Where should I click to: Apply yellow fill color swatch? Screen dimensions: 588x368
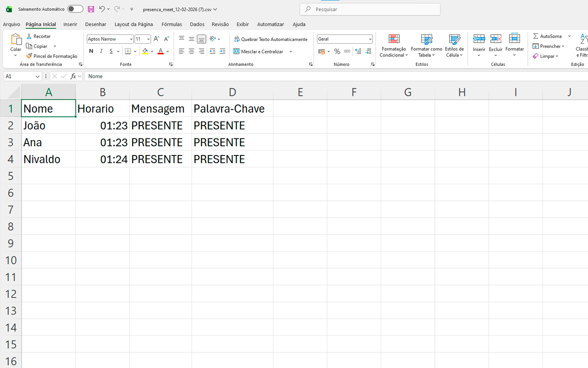(145, 52)
